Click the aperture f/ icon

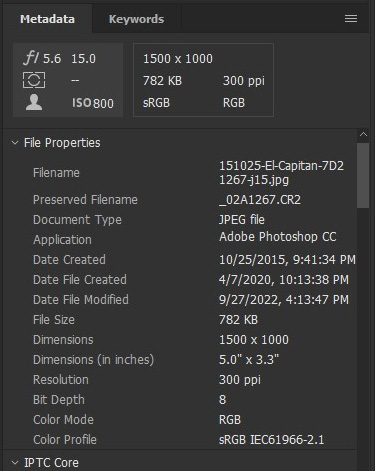click(x=31, y=58)
